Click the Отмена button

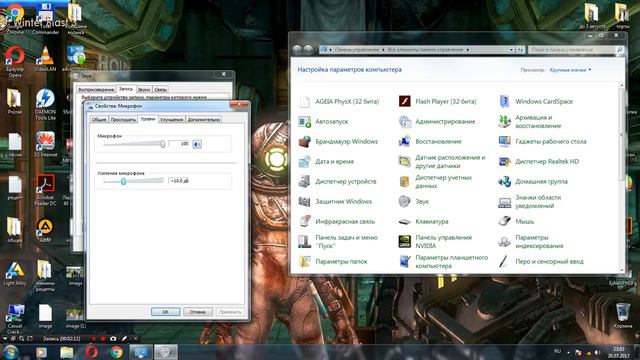pyautogui.click(x=198, y=311)
